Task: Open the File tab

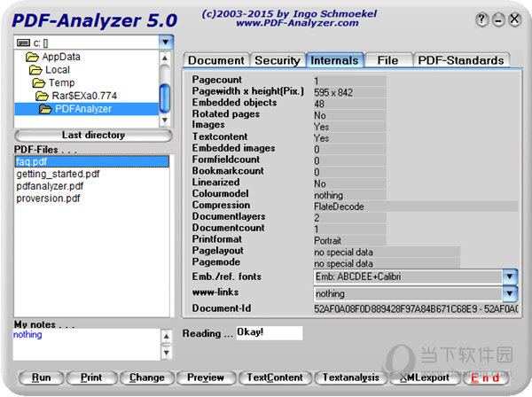Action: click(387, 60)
